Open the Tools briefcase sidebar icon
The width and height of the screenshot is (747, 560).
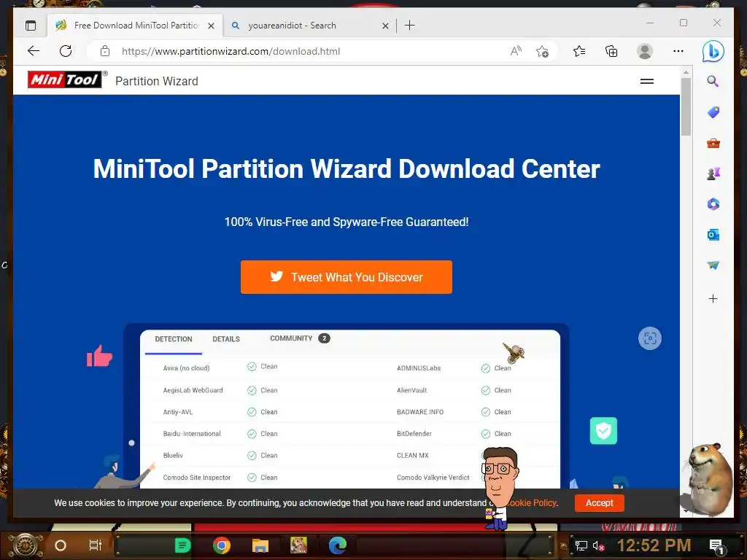[x=713, y=143]
